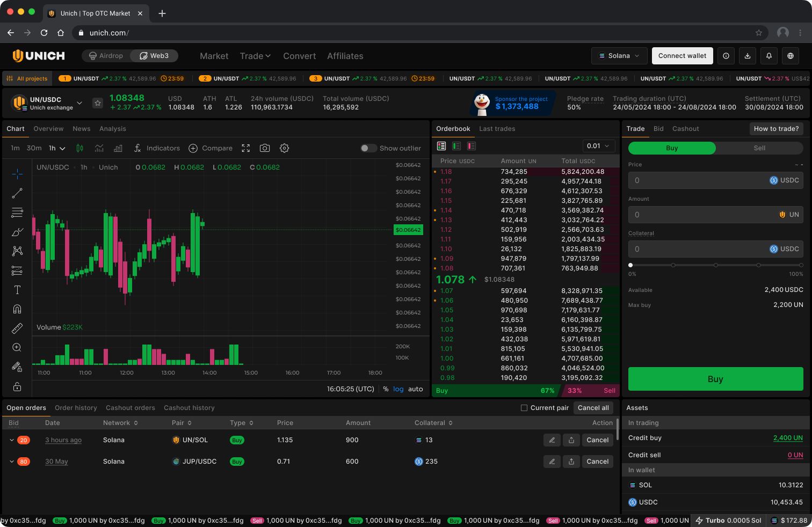Expand the UN/SOL open order row

pyautogui.click(x=12, y=440)
